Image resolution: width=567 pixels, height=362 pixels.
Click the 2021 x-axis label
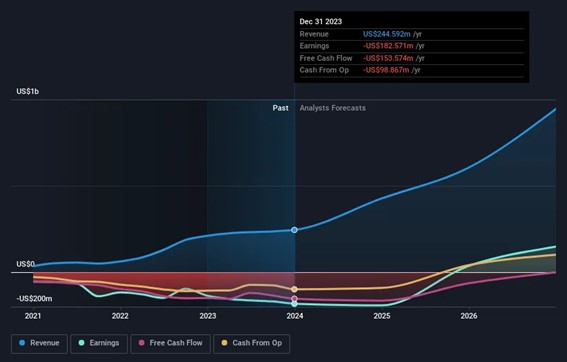(33, 316)
